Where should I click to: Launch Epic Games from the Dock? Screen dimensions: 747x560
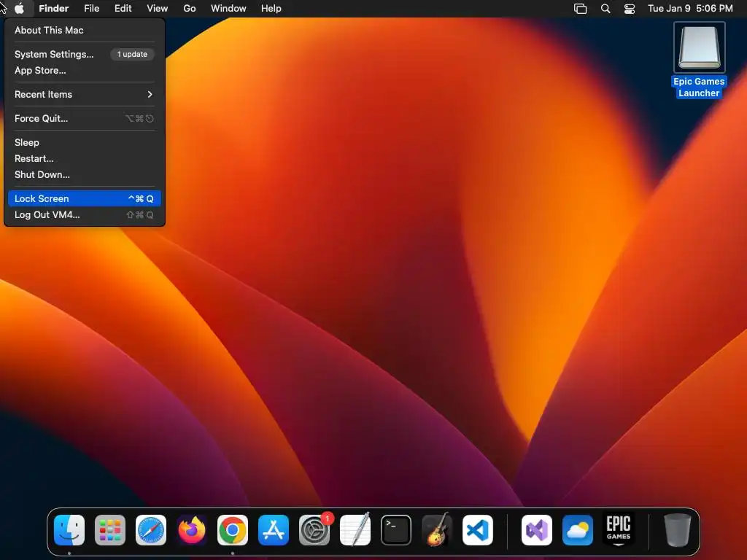click(619, 530)
